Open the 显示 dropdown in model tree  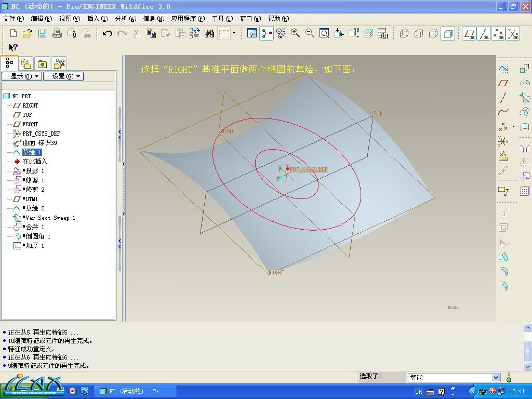(x=21, y=76)
